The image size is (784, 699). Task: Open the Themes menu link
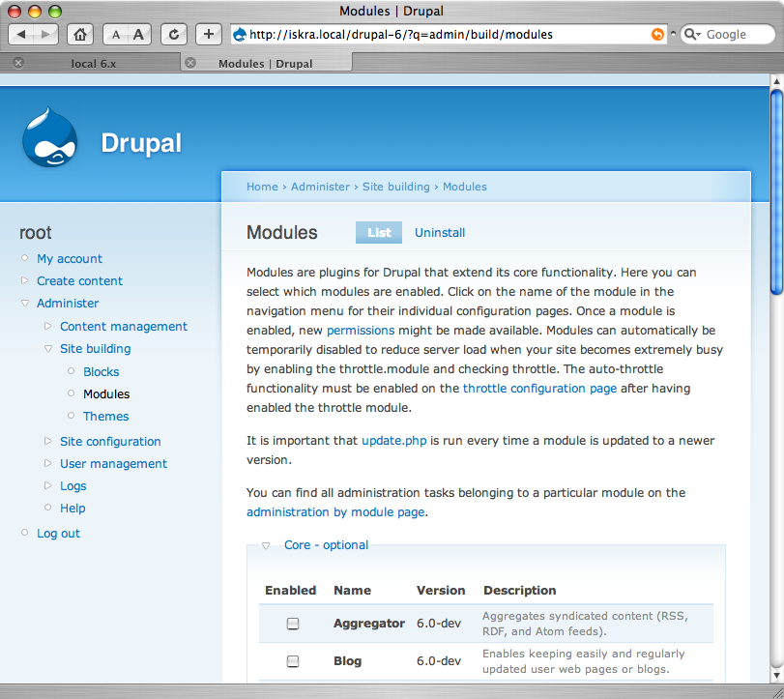(105, 416)
